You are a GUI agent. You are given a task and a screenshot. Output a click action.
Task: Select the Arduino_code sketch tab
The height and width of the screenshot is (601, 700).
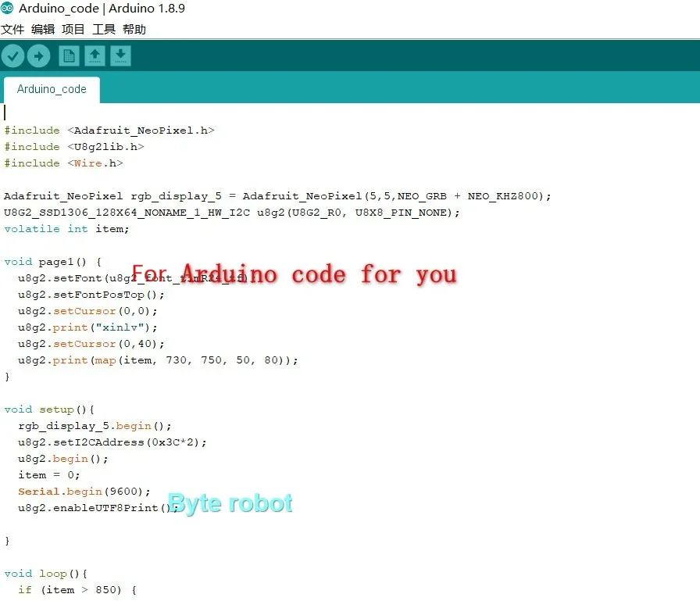point(52,90)
